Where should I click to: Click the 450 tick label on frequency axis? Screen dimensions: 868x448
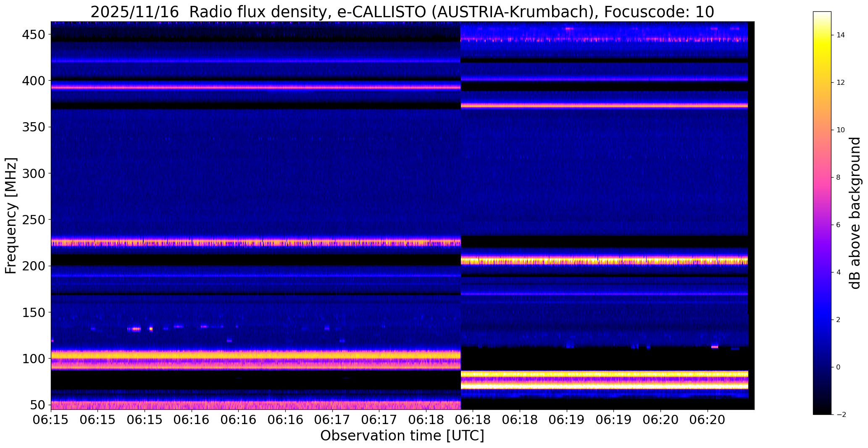click(x=34, y=35)
